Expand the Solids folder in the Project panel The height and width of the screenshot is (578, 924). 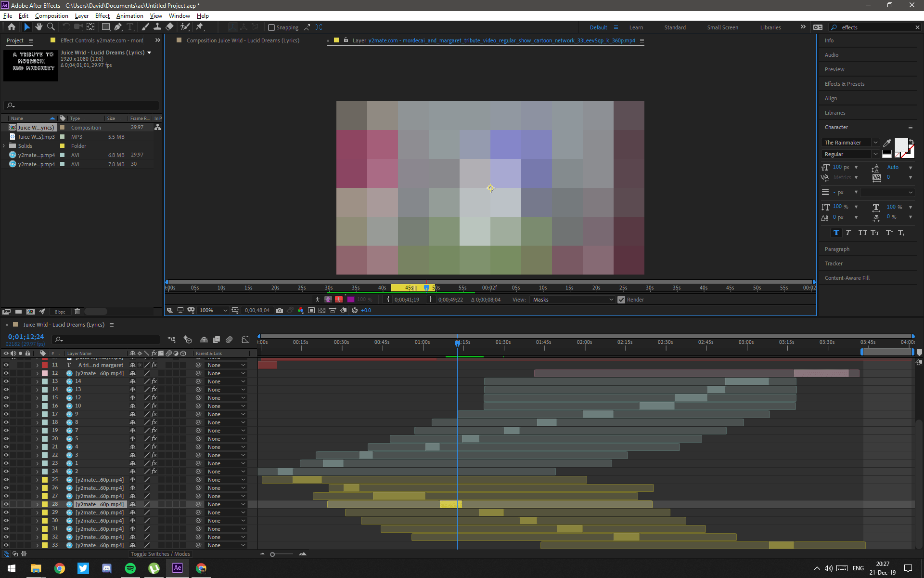point(4,145)
